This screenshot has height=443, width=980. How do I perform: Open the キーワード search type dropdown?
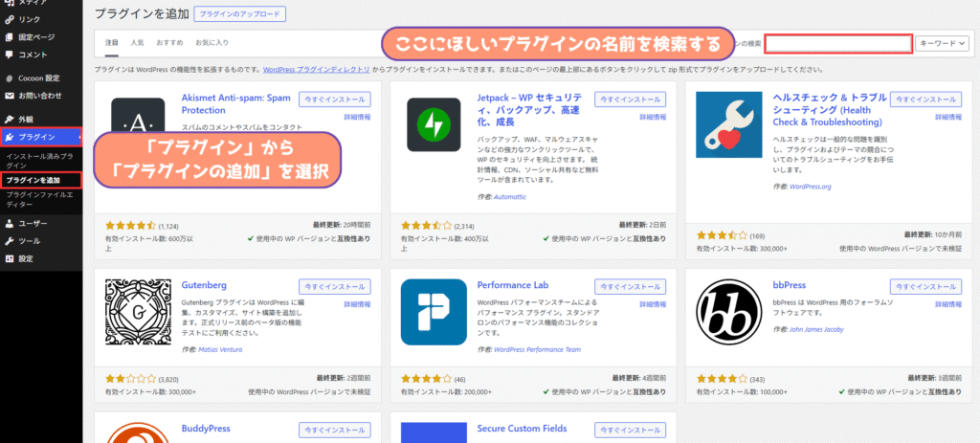click(x=942, y=43)
